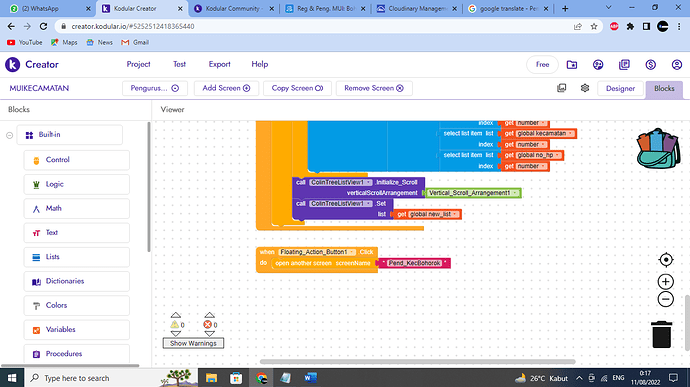690x387 pixels.
Task: Open Text blocks drawer
Action: click(x=77, y=232)
